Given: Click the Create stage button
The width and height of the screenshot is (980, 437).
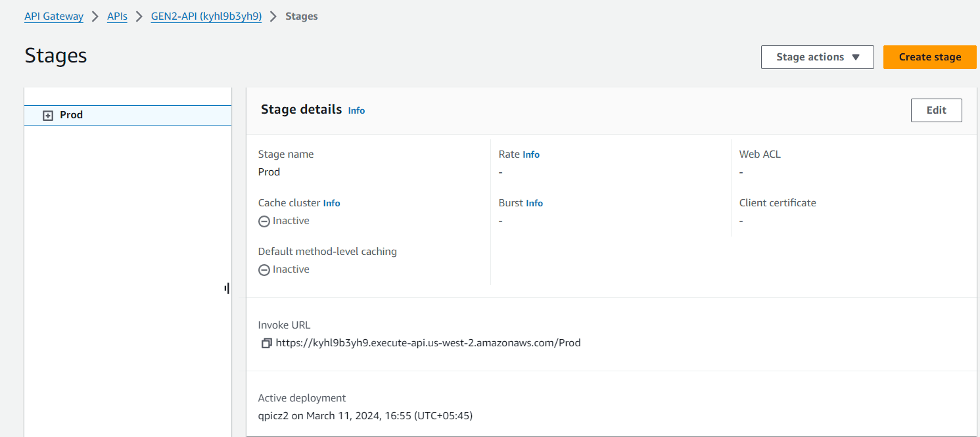Looking at the screenshot, I should point(929,57).
